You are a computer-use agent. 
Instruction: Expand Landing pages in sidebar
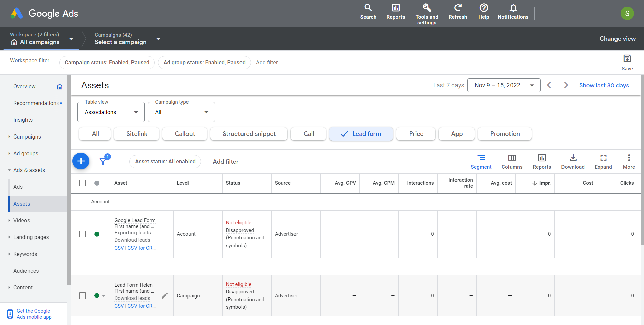click(x=9, y=237)
